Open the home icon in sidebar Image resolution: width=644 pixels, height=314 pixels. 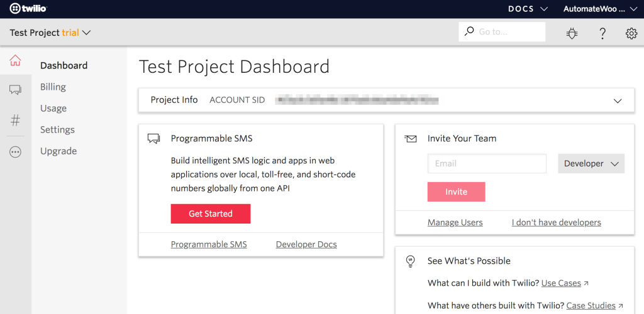point(15,61)
